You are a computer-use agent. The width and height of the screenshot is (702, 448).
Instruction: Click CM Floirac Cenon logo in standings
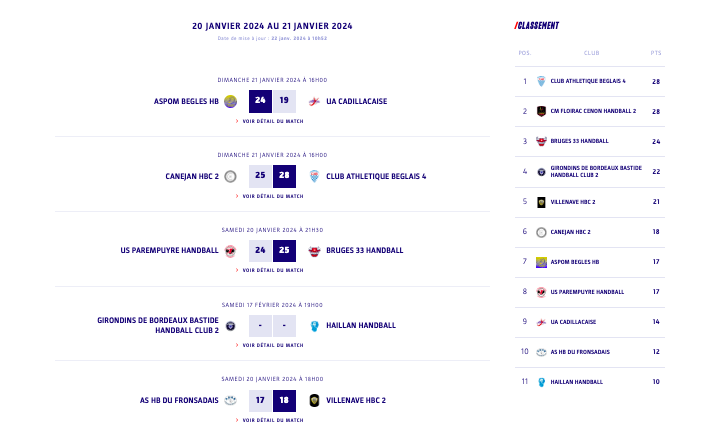[541, 111]
